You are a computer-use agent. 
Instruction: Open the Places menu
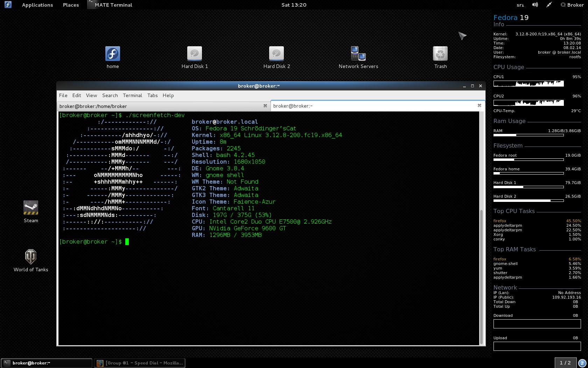[x=71, y=5]
